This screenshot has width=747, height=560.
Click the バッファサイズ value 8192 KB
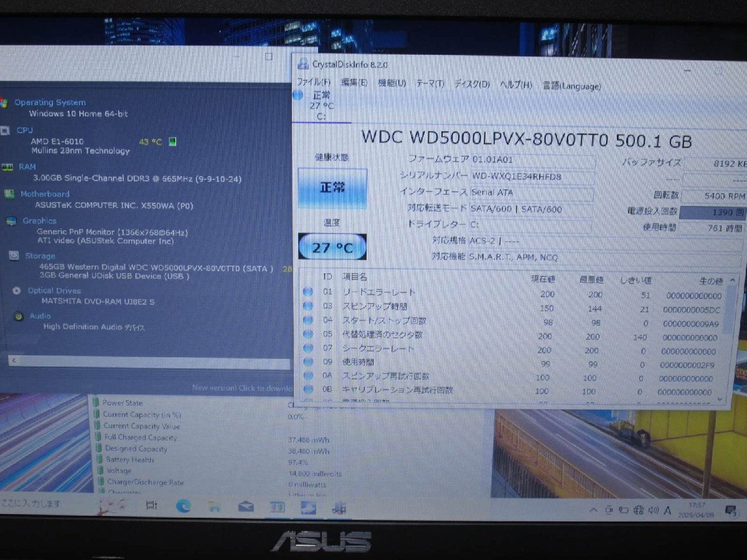pos(715,164)
